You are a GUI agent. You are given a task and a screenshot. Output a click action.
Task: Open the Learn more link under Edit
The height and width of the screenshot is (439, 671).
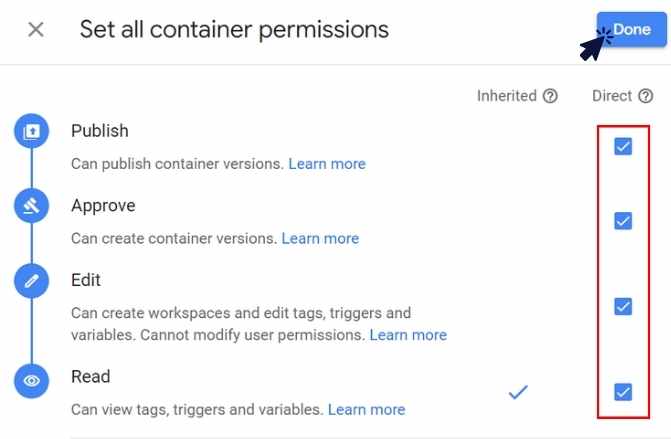(x=408, y=335)
